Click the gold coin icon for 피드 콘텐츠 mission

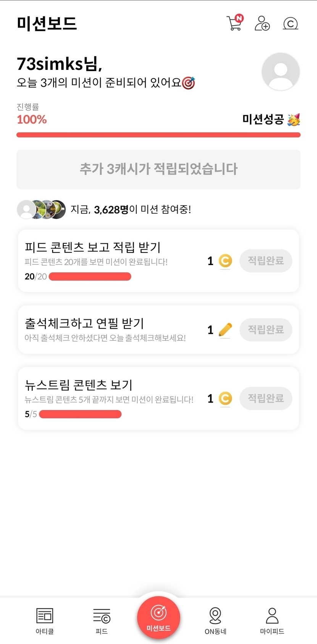point(225,261)
